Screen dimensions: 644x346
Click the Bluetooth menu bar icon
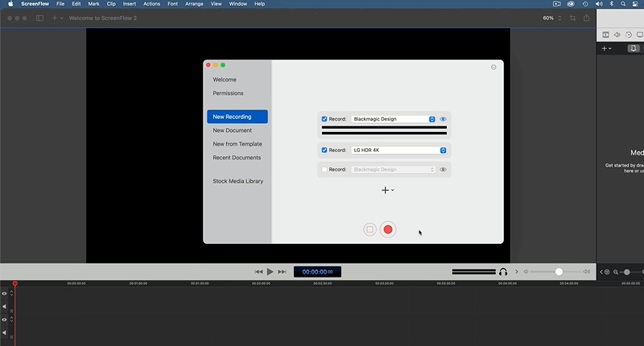[612, 4]
